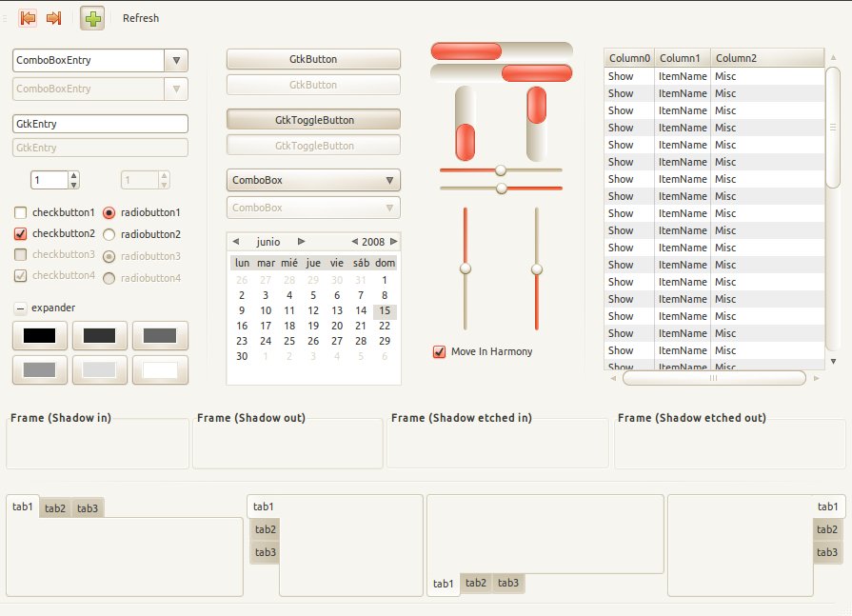This screenshot has height=616, width=852.
Task: Select day 15 in the calendar
Action: (385, 310)
